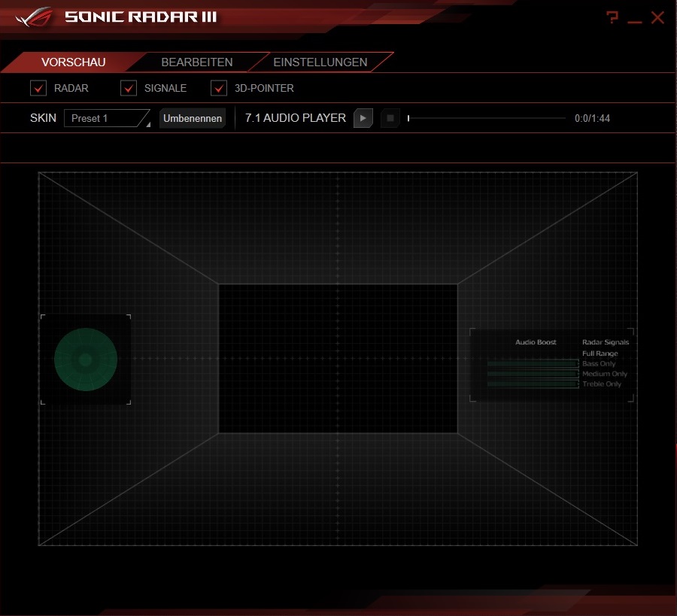Toggle the SIGNALE checkbox

click(129, 88)
